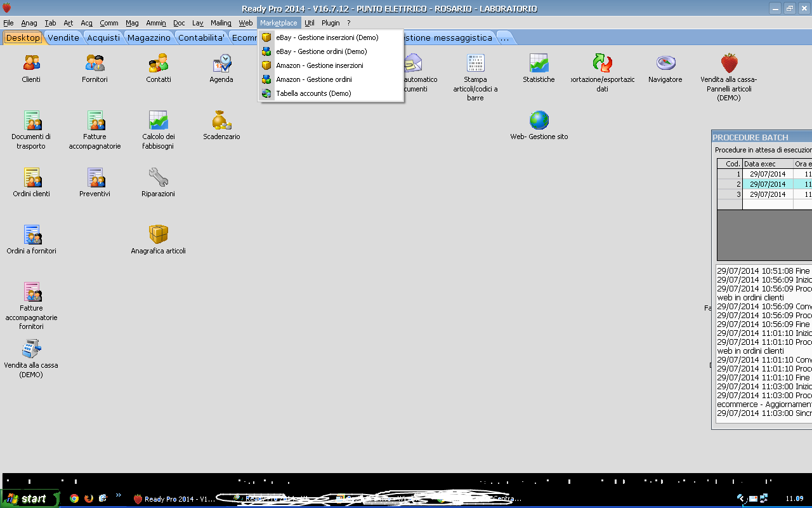The width and height of the screenshot is (812, 508).
Task: Open Web- Gestione sito globe icon
Action: click(x=539, y=121)
